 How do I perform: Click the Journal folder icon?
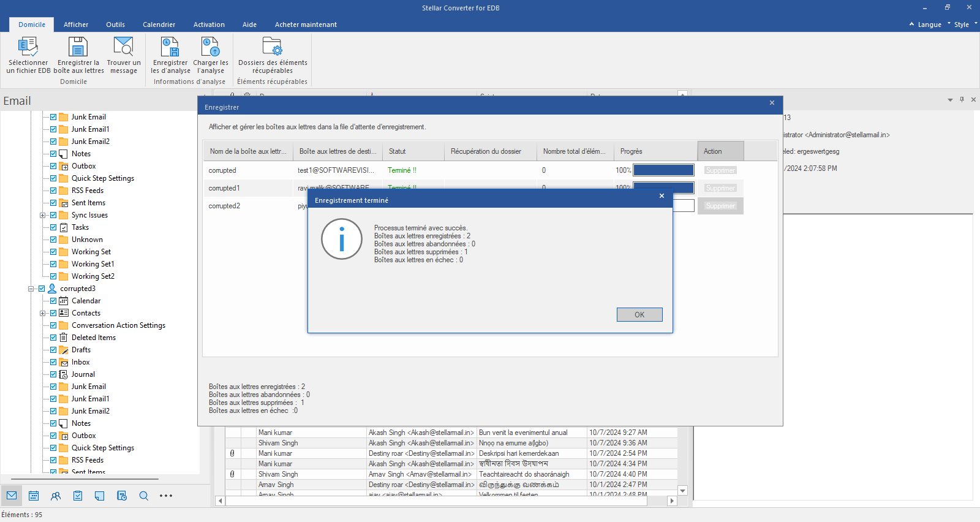(x=64, y=374)
